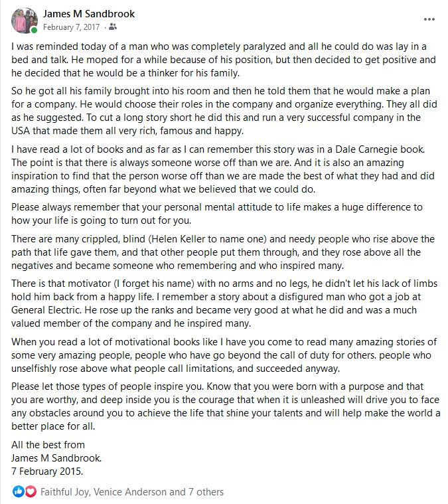This screenshot has width=448, height=504.
Task: Click the paragraph starting "I was reminded today"
Action: point(224,59)
